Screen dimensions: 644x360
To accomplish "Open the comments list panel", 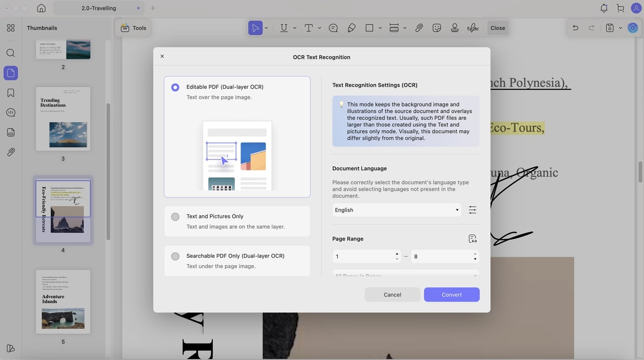I will coord(11,113).
